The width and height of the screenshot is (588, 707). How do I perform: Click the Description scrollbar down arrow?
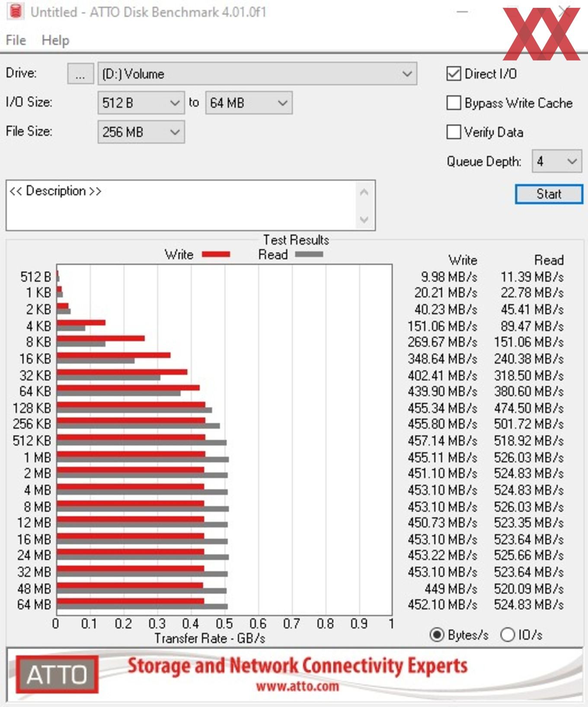364,220
